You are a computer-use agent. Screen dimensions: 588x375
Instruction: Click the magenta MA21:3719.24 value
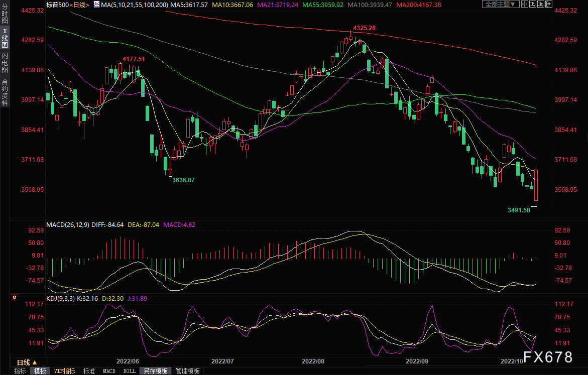(x=278, y=5)
